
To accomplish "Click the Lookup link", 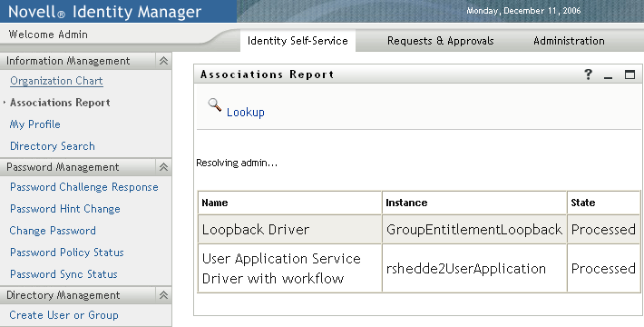I will tap(246, 113).
